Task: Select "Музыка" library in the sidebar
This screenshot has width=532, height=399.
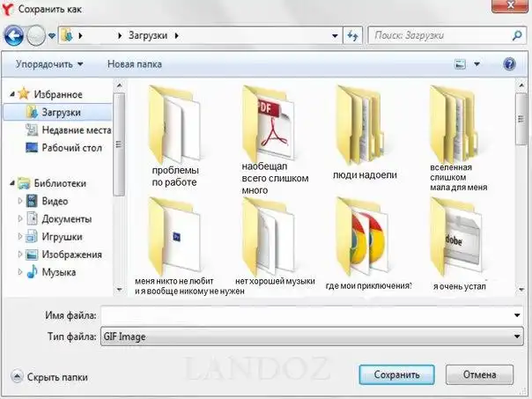Action: click(x=59, y=272)
